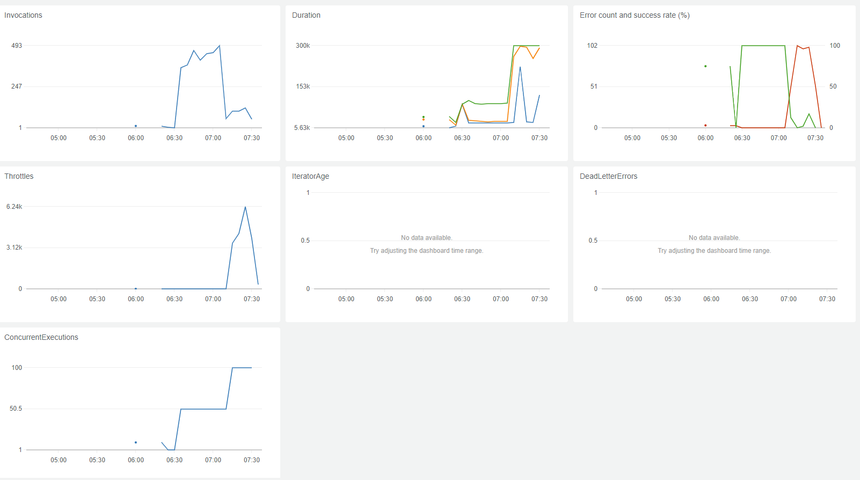Screen dimensions: 860x480
Task: Click the 07:30 x-axis label in Throttles
Action: [x=251, y=299]
